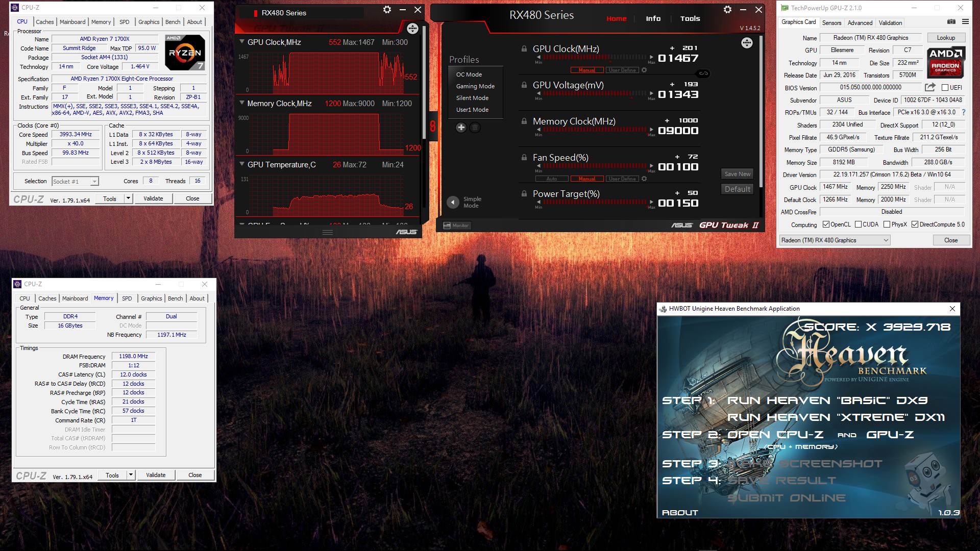Toggle OpenCL checkbox in GPU-Z

coord(826,224)
